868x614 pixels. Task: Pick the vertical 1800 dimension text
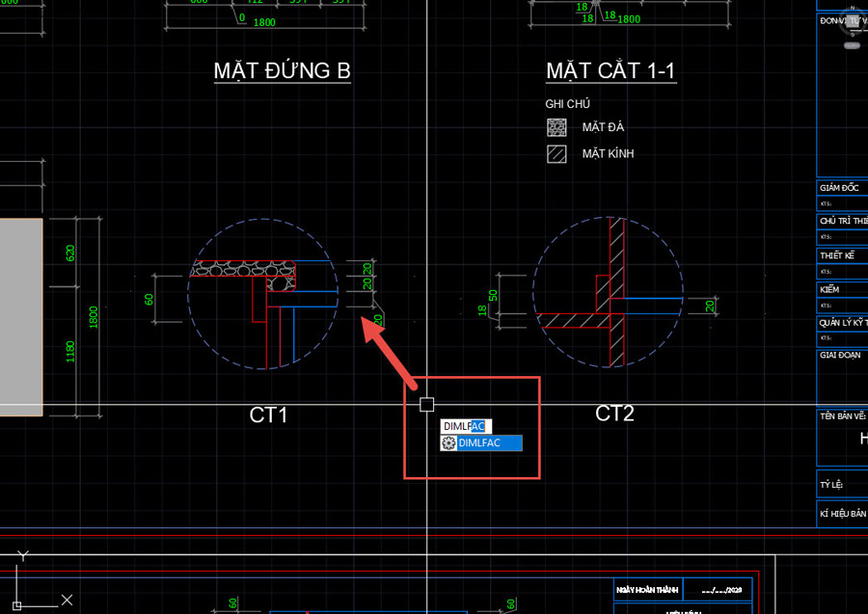point(94,317)
